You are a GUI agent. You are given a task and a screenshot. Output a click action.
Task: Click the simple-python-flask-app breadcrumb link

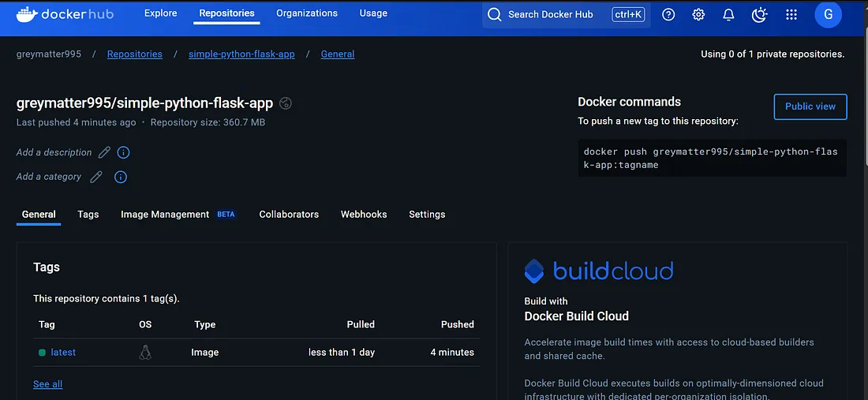pos(242,54)
